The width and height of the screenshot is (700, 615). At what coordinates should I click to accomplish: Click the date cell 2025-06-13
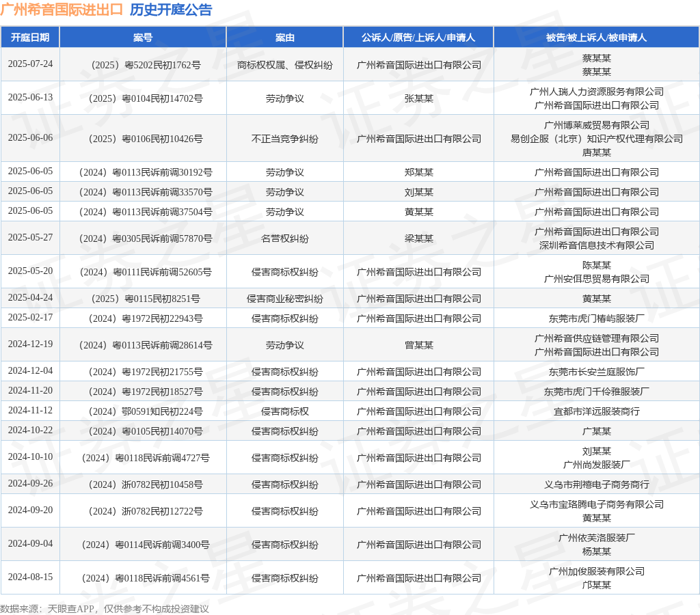point(30,97)
